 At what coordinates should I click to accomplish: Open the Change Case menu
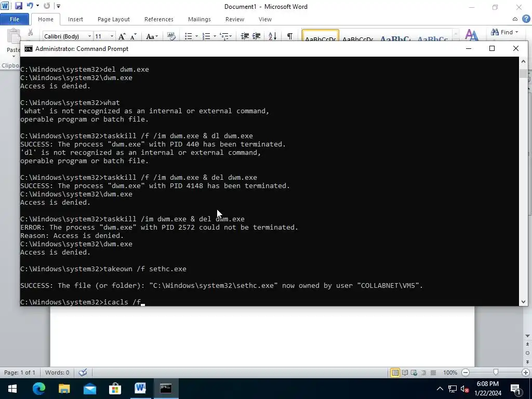click(152, 36)
